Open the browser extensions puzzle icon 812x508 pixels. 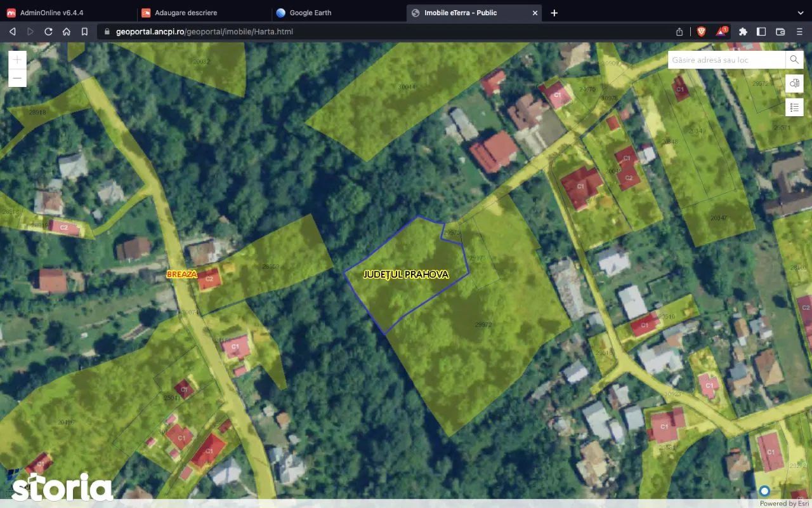point(743,31)
